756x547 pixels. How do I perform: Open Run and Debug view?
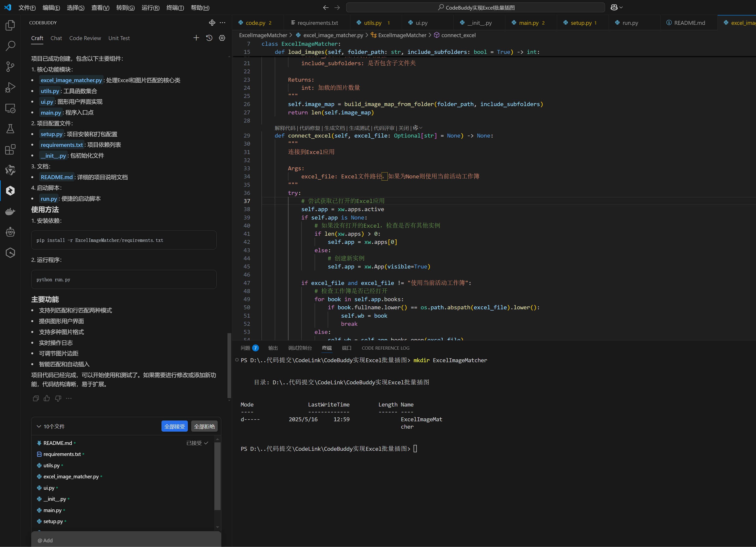click(10, 87)
